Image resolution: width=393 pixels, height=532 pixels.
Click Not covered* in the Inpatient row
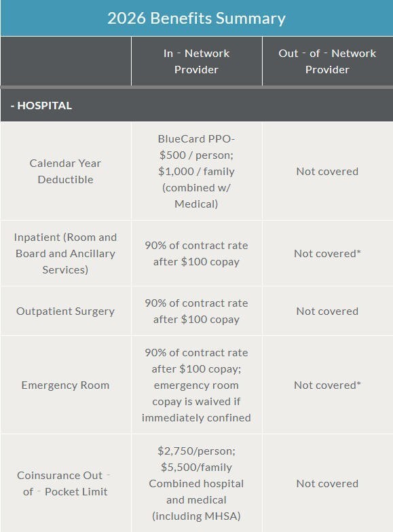coord(327,254)
